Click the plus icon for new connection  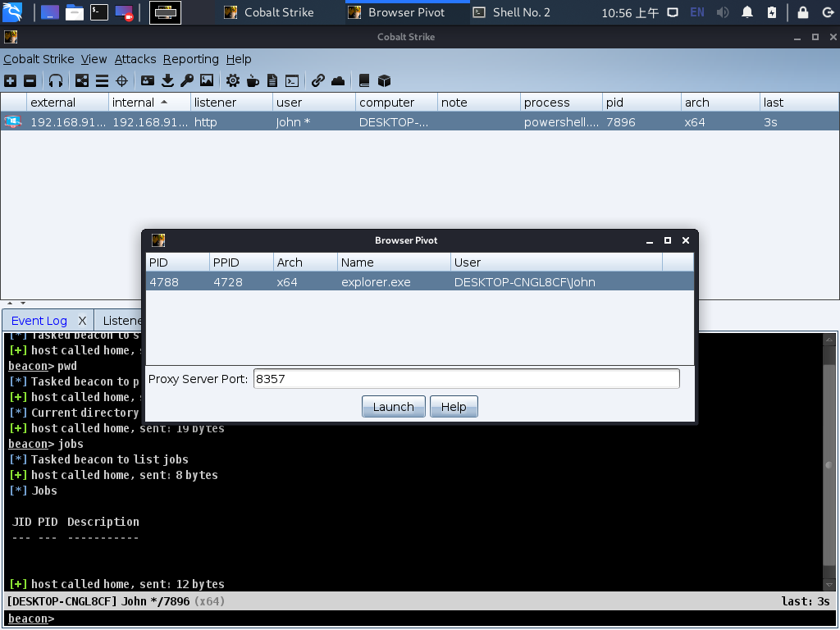point(10,80)
